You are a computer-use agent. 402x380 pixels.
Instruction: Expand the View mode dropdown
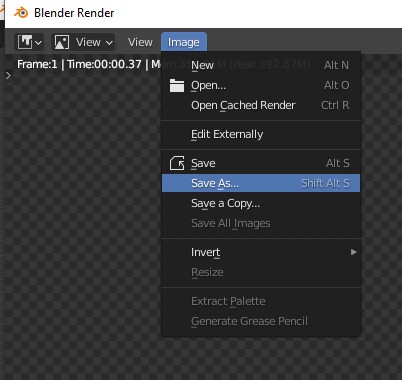pos(83,42)
